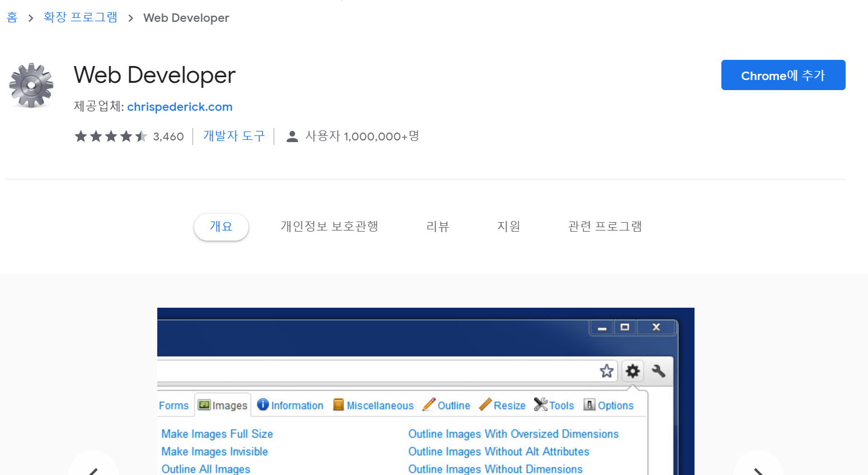
Task: Click the close X in the screenshot window
Action: [x=656, y=327]
